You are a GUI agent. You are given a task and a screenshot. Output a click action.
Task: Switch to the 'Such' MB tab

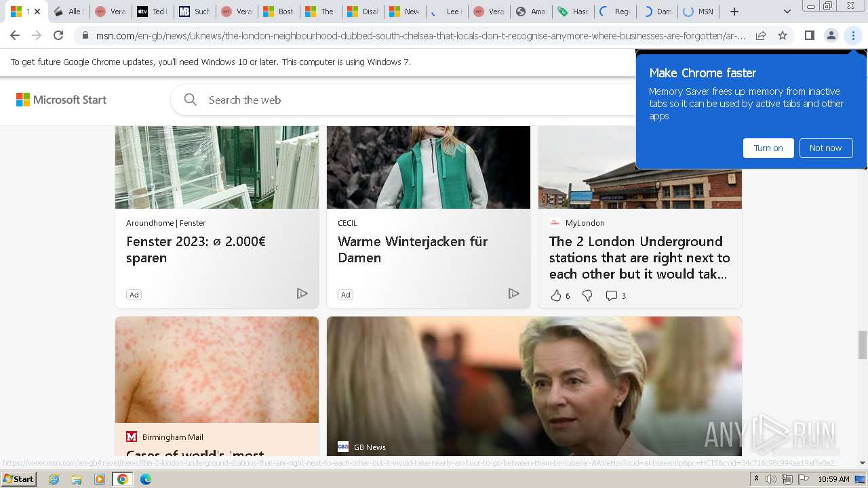194,12
